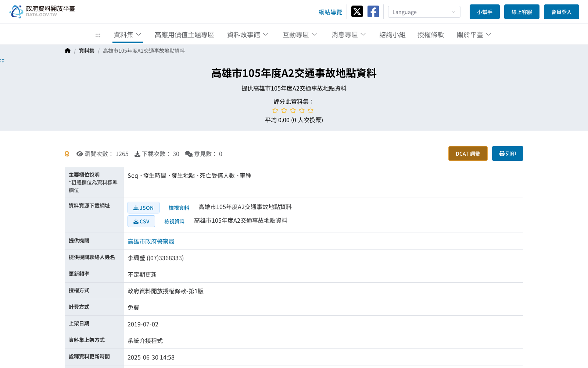This screenshot has width=588, height=368.
Task: Rate dataset with the second star
Action: [x=284, y=110]
